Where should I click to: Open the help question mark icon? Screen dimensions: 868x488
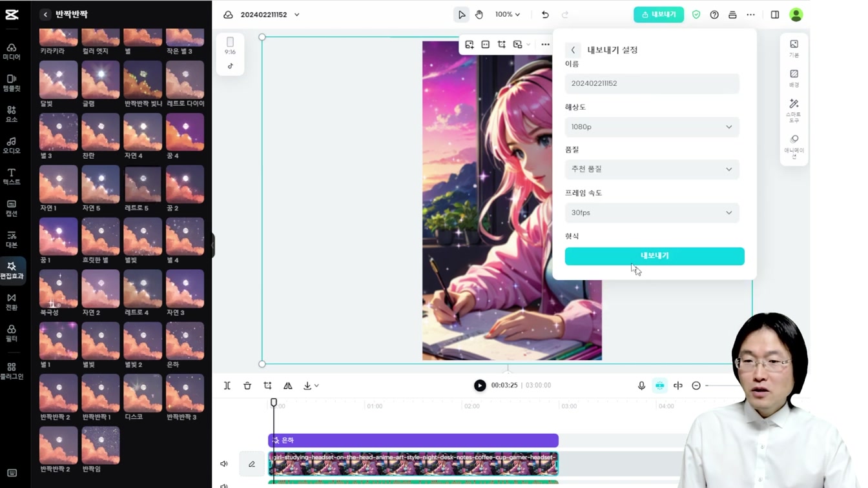[x=714, y=15]
